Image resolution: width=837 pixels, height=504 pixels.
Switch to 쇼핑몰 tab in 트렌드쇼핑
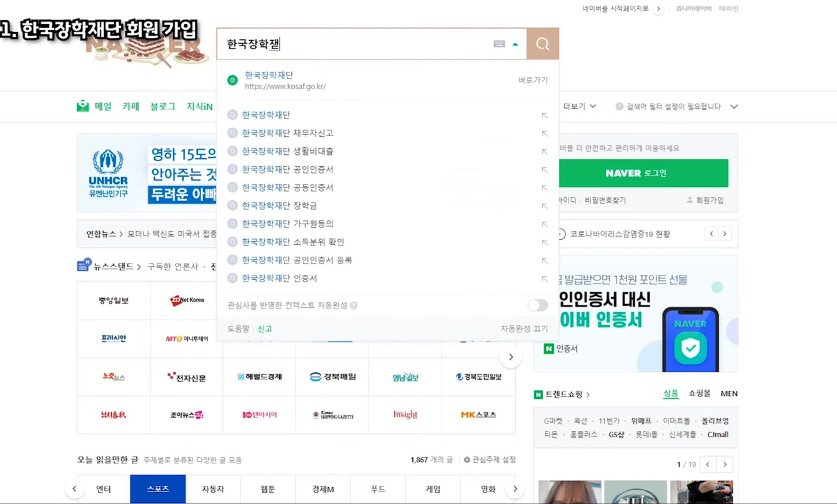pyautogui.click(x=700, y=393)
